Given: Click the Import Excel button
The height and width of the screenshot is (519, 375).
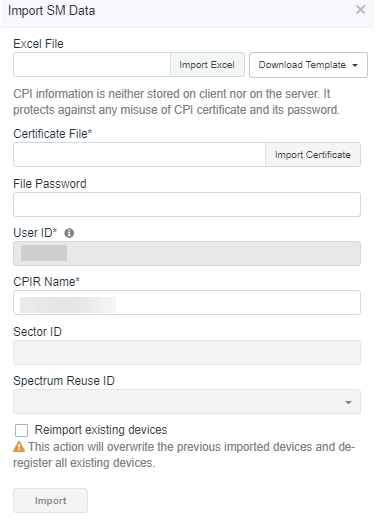Looking at the screenshot, I should pos(207,65).
